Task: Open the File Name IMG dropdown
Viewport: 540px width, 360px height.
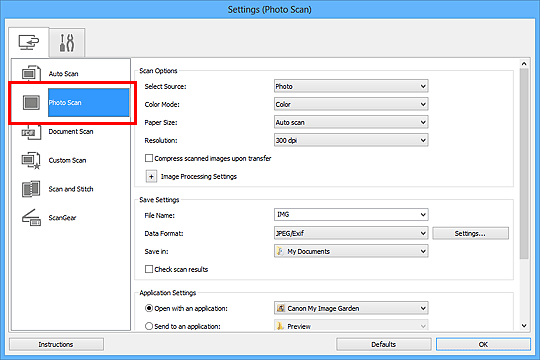Action: 351,215
